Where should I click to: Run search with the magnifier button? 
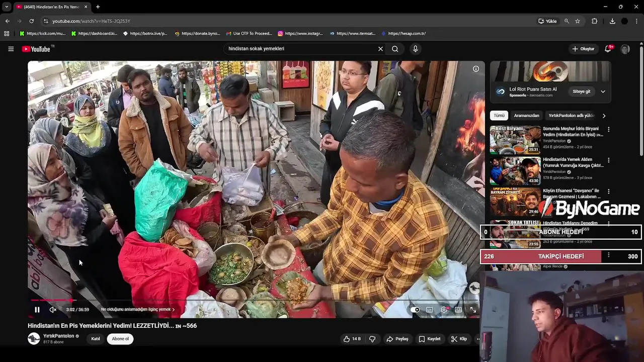[x=395, y=49]
